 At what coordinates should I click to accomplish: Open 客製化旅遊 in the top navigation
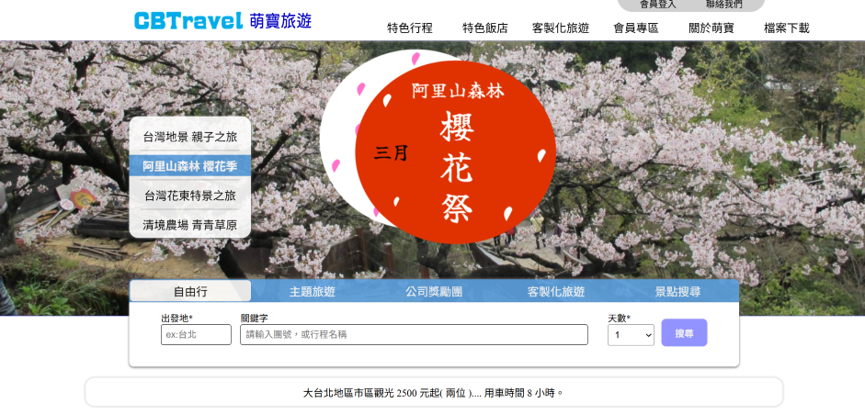[x=560, y=28]
